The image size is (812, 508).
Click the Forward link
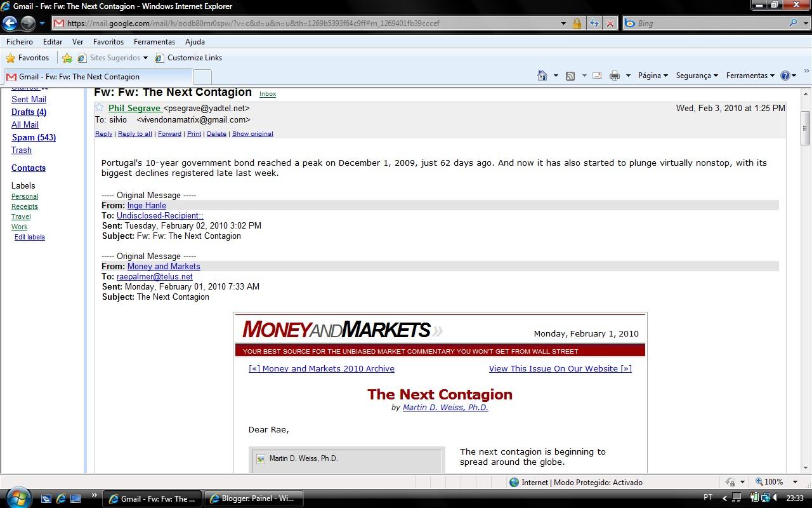click(169, 134)
